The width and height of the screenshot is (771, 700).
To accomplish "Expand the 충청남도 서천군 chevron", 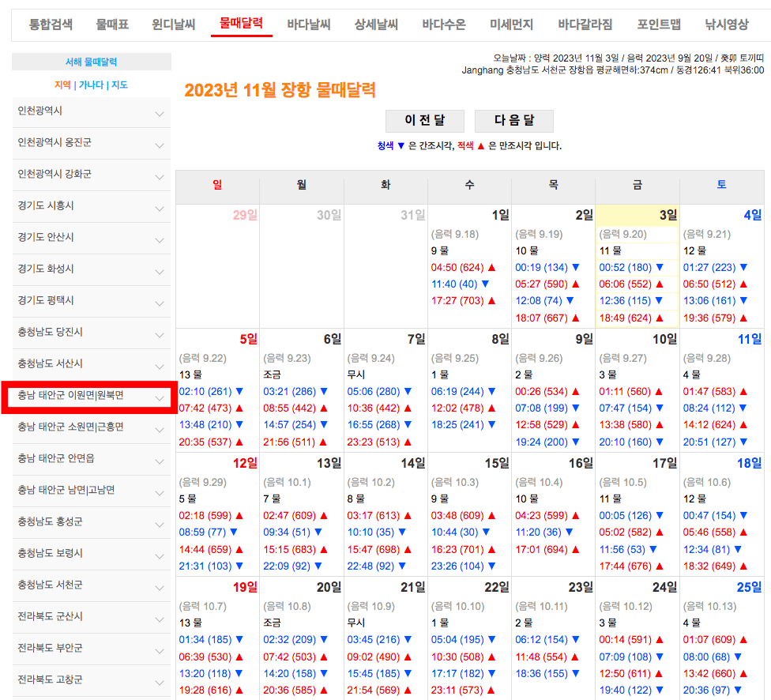I will tap(160, 588).
